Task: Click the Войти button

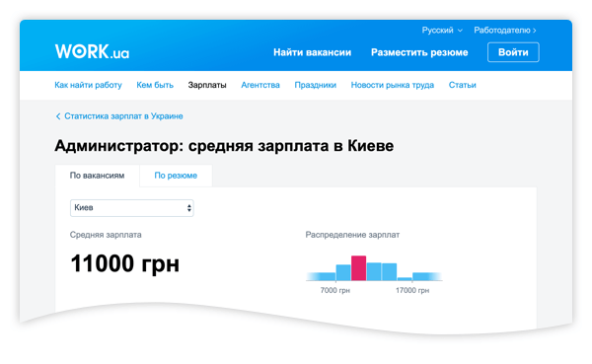Action: tap(513, 52)
